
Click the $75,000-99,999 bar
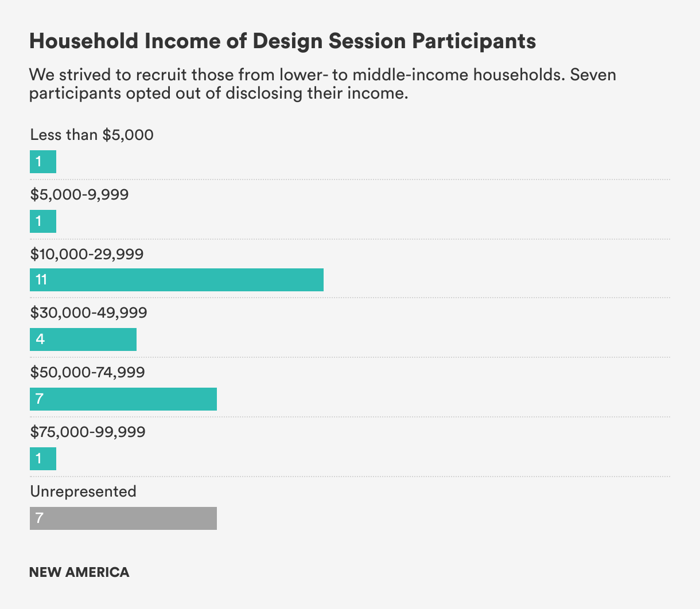pyautogui.click(x=43, y=459)
